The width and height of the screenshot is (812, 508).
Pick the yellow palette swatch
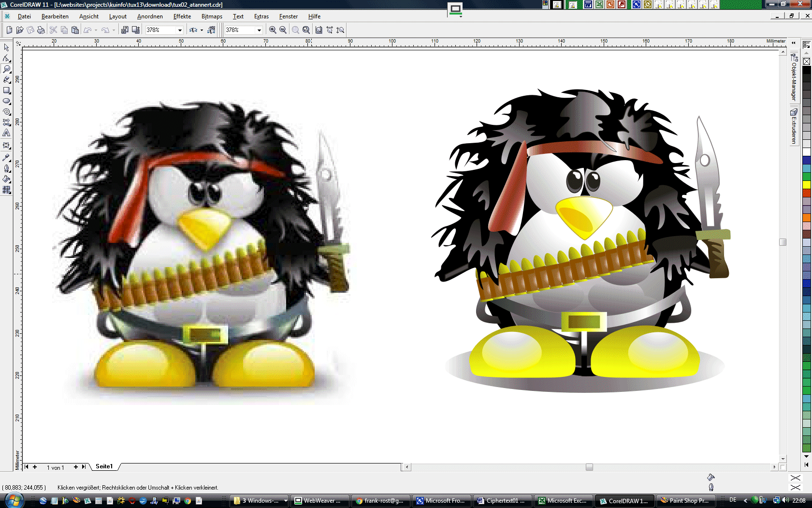pyautogui.click(x=807, y=185)
